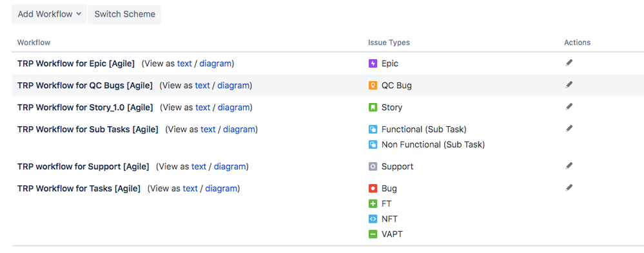View Epic workflow as text

[x=184, y=64]
